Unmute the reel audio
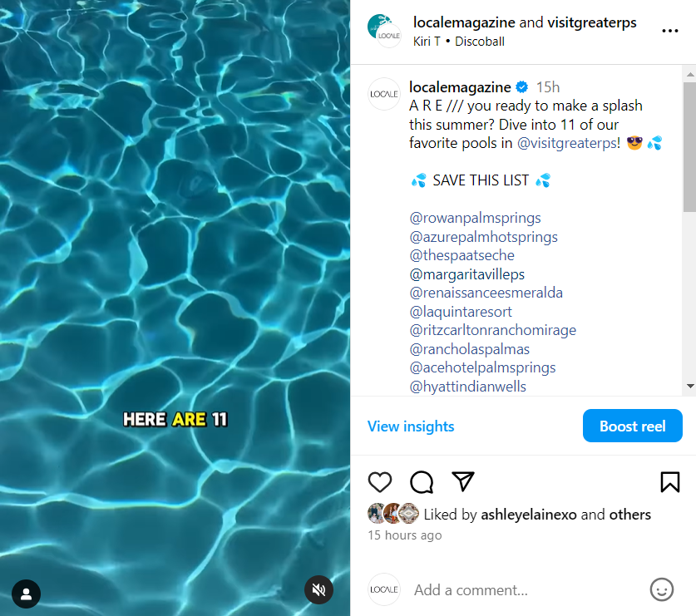Viewport: 696px width, 616px height. click(318, 590)
